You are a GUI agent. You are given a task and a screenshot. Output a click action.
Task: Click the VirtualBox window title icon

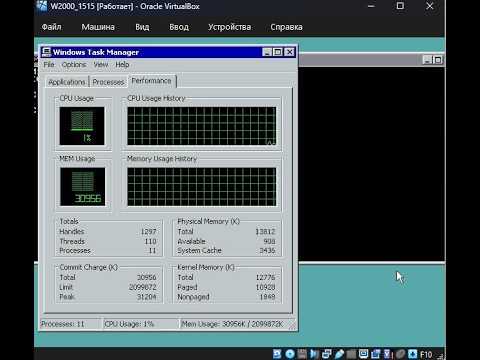coord(42,6)
